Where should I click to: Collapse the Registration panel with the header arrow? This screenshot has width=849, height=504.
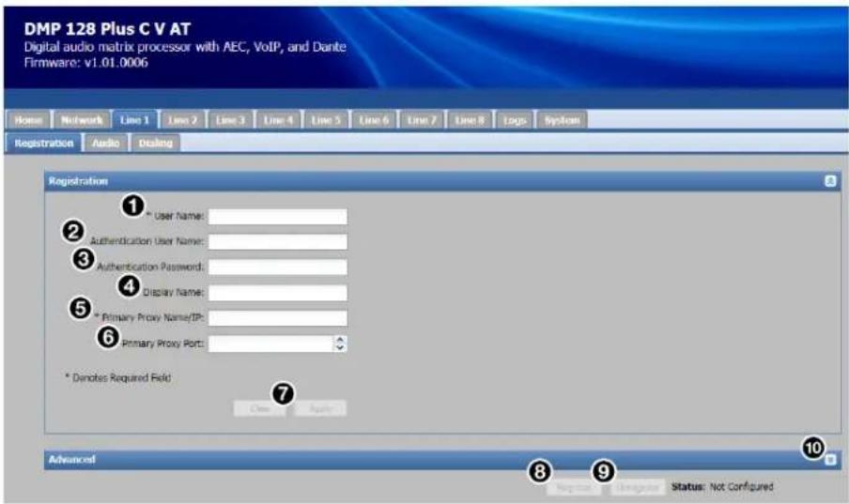point(830,181)
